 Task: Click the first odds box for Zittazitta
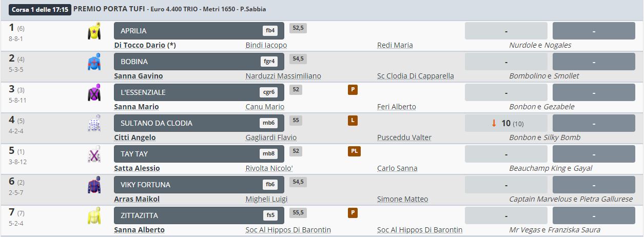pos(506,215)
